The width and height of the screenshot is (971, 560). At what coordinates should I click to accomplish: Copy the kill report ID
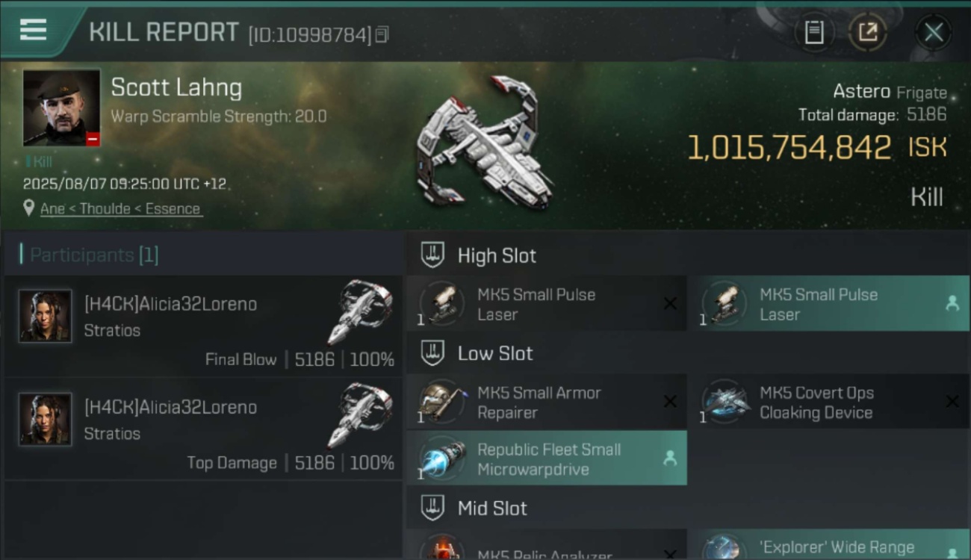tap(382, 34)
